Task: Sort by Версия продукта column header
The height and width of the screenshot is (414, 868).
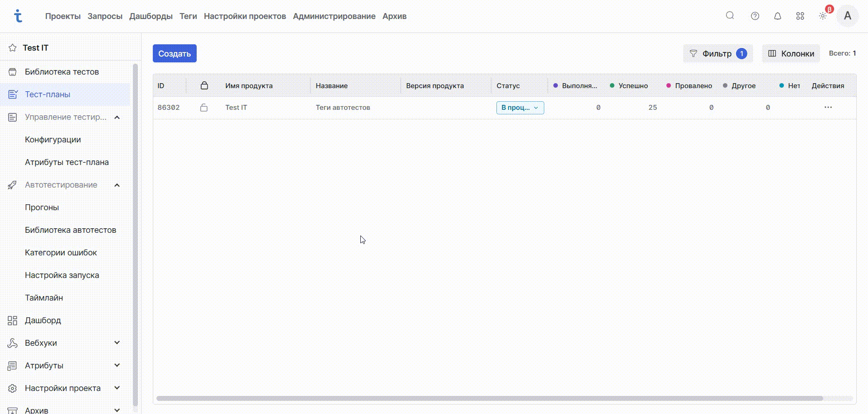Action: tap(435, 86)
